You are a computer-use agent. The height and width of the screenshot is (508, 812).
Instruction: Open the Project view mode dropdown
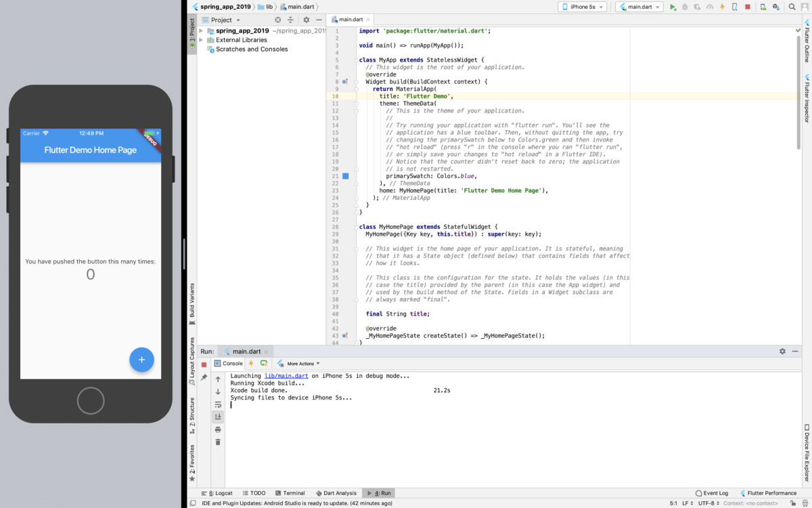(x=221, y=20)
